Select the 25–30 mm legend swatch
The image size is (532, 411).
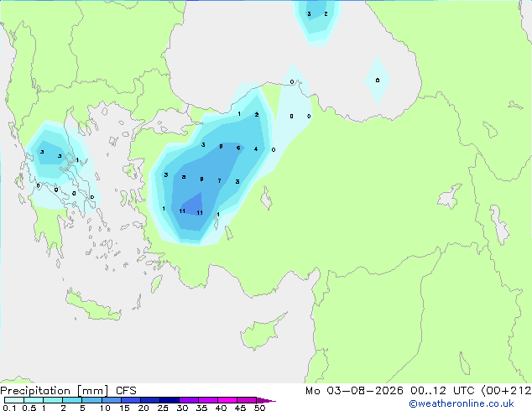click(x=169, y=400)
